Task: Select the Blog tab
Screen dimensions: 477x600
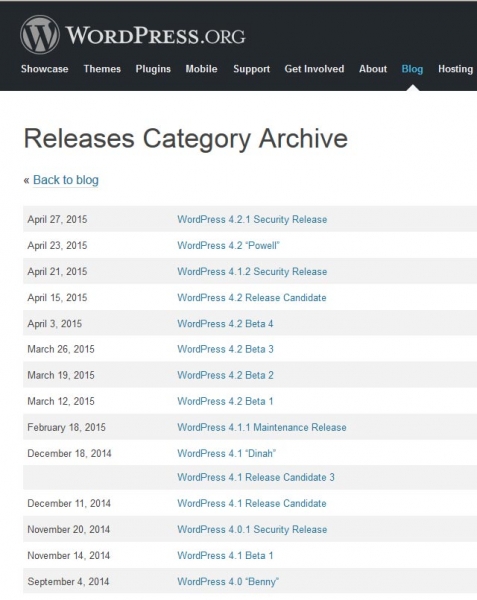Action: click(412, 69)
